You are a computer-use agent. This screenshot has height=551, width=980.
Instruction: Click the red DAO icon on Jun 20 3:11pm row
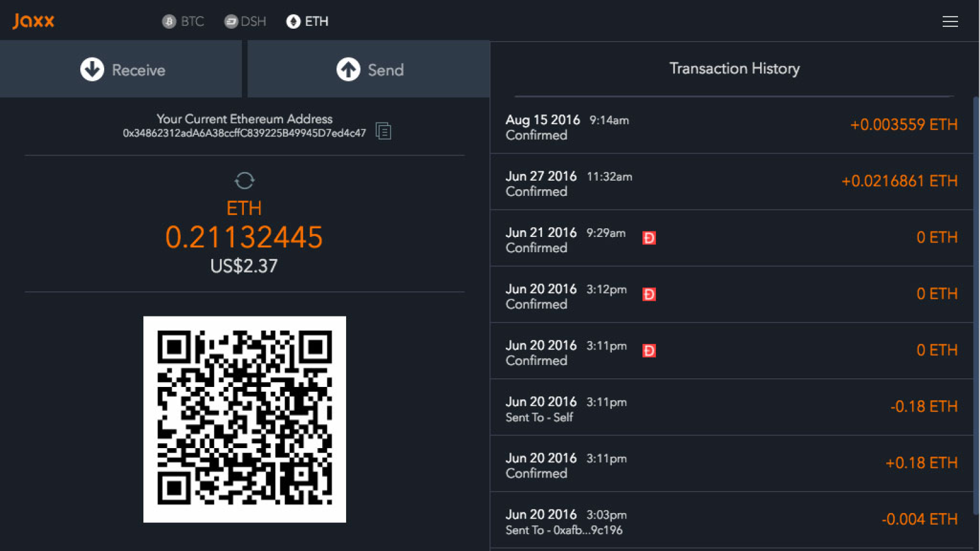click(649, 350)
